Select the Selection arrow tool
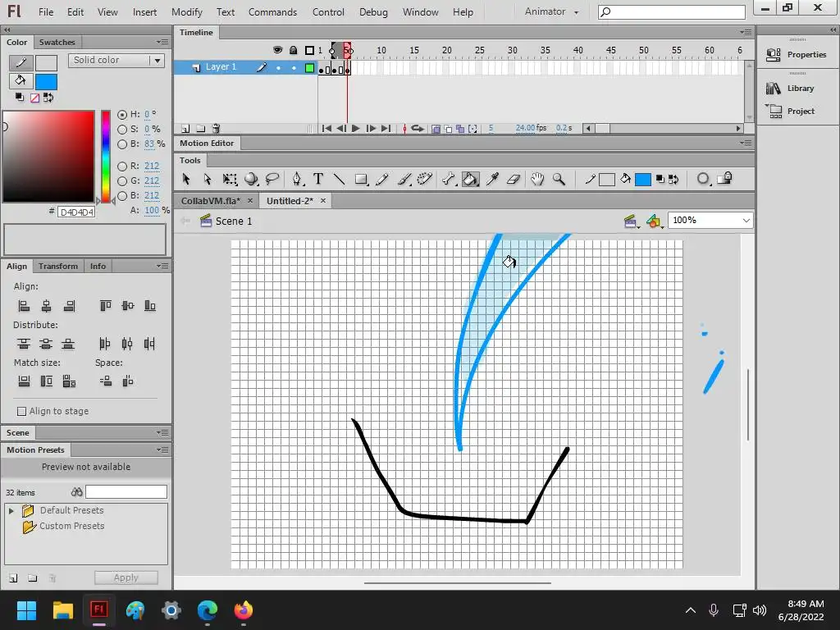Image resolution: width=840 pixels, height=630 pixels. [186, 179]
